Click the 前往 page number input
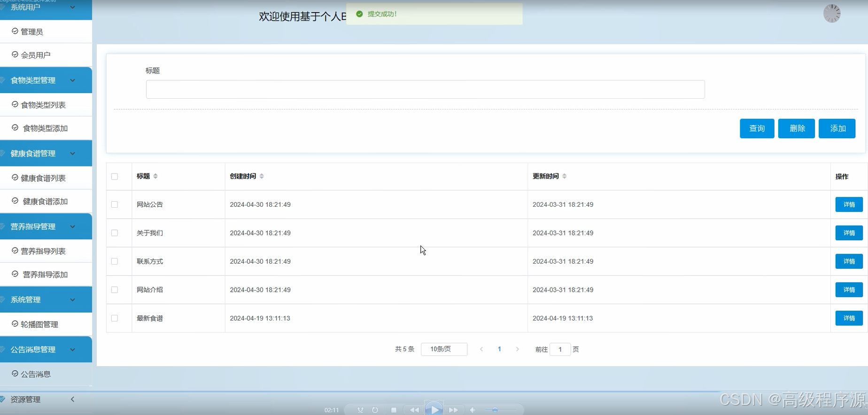The image size is (868, 415). pyautogui.click(x=560, y=349)
